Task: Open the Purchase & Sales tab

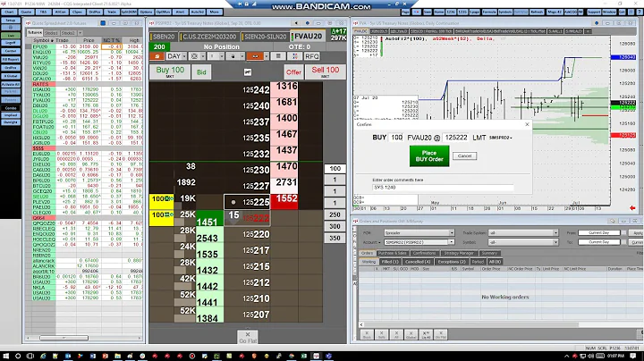Action: coord(393,253)
